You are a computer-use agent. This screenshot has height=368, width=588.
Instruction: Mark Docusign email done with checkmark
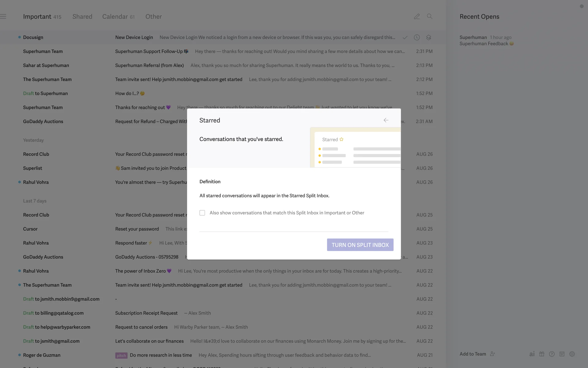coord(405,37)
